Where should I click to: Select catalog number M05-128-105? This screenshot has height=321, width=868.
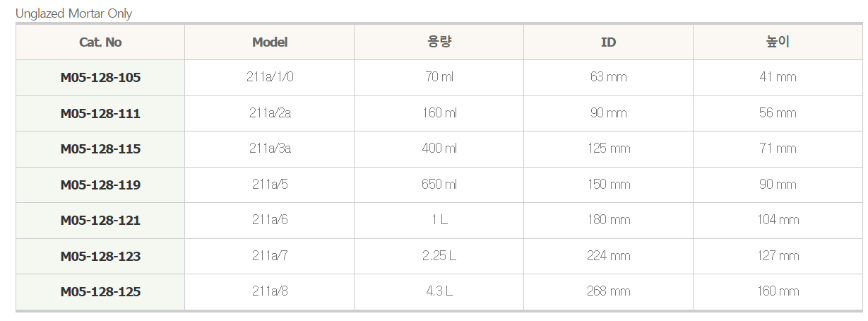click(x=100, y=78)
